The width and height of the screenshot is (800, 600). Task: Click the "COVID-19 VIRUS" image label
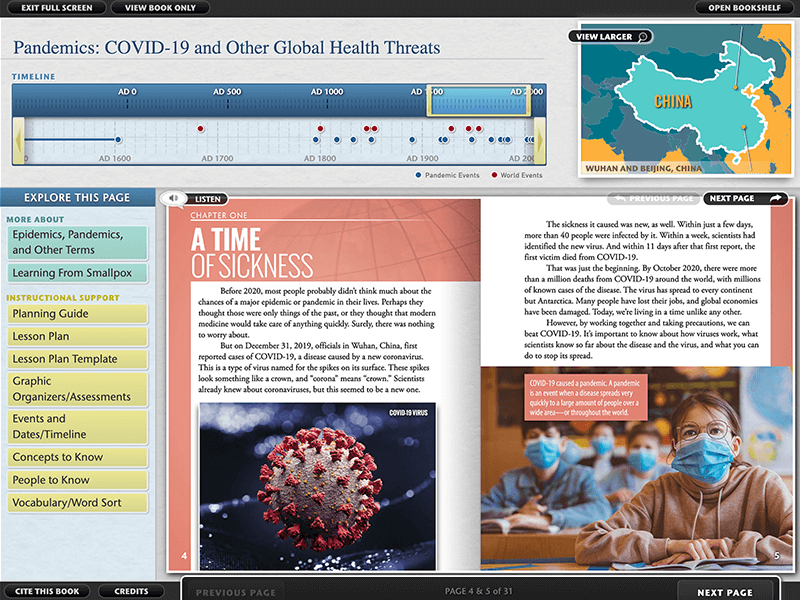click(408, 413)
